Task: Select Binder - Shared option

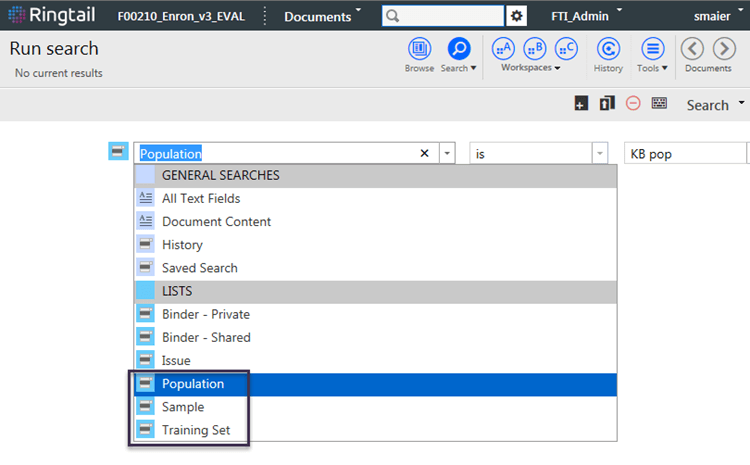Action: [x=375, y=337]
